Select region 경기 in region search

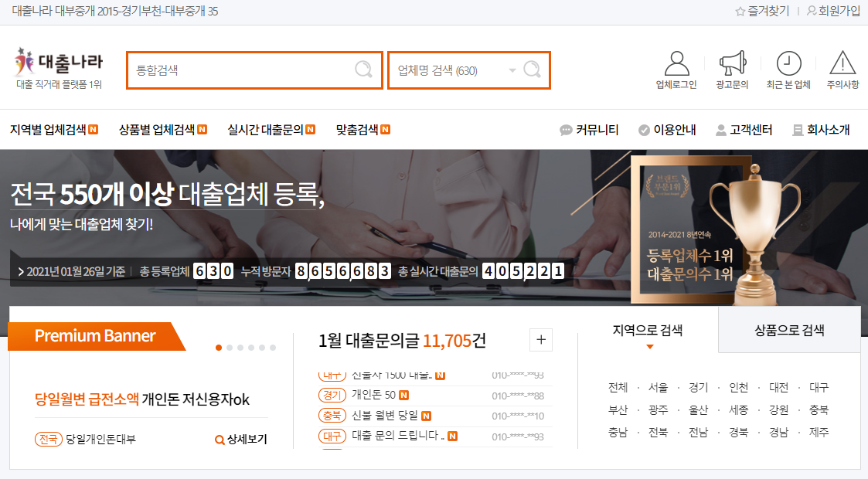[x=698, y=387]
